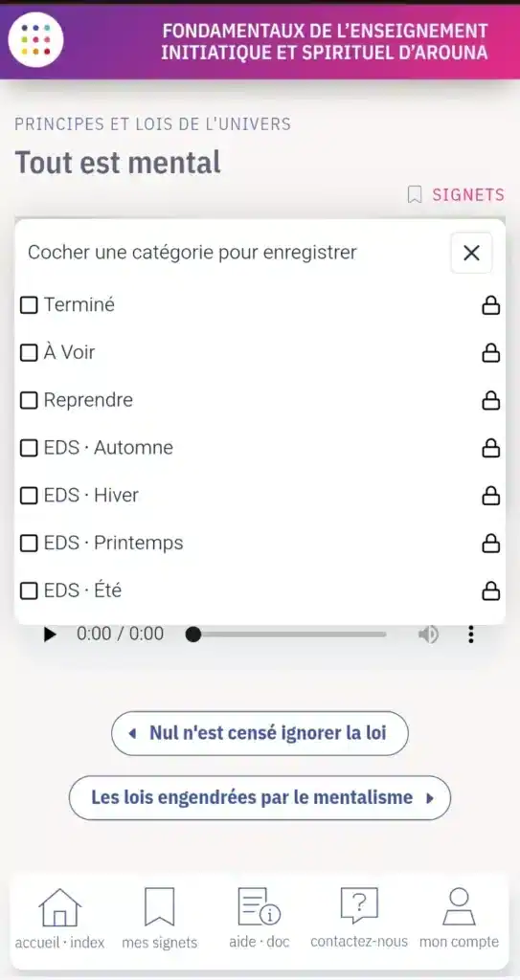The image size is (520, 980).
Task: Tick the EDS · Automne checkbox
Action: (29, 448)
